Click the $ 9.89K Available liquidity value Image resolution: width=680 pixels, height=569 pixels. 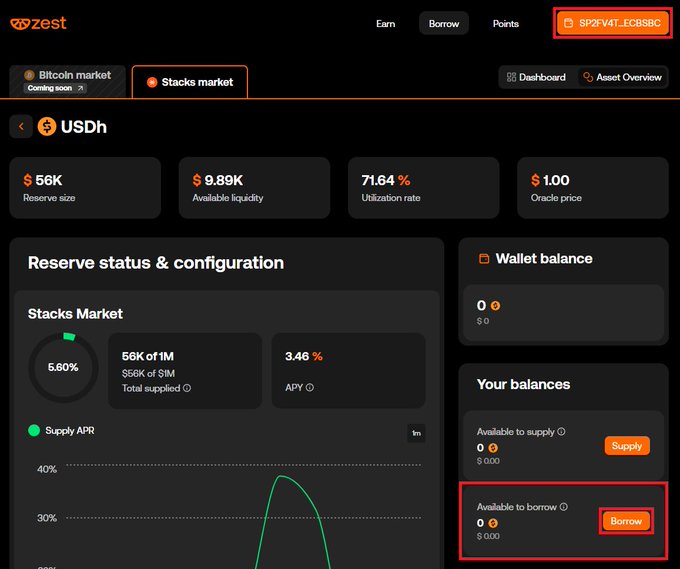(218, 180)
